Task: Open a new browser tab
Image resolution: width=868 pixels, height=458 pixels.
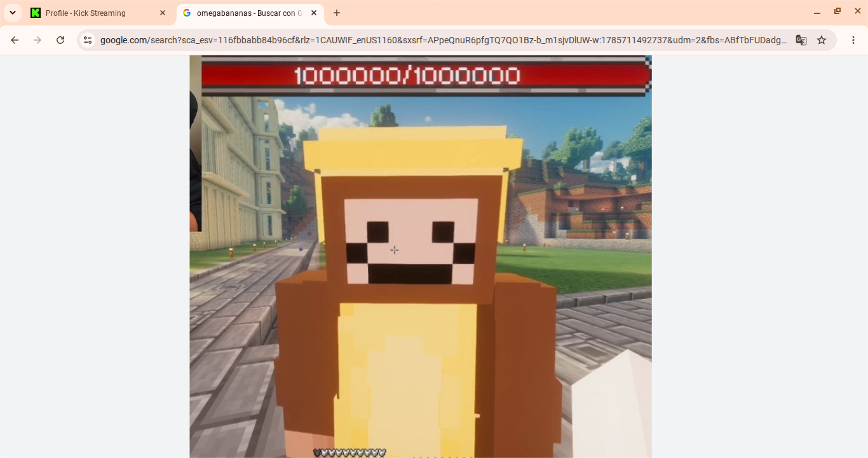Action: [337, 13]
